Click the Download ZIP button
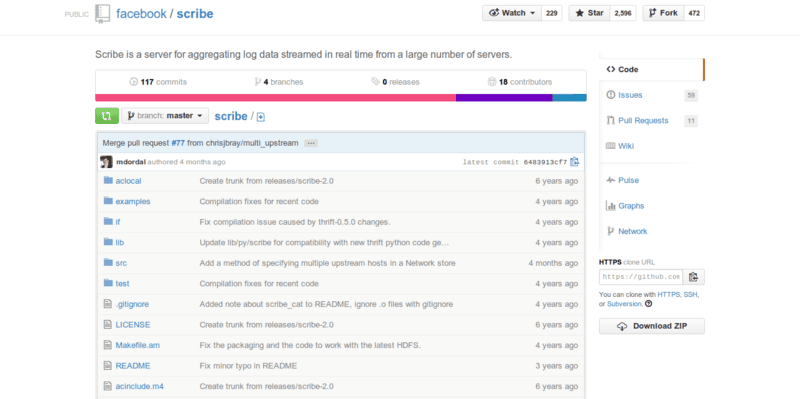Screen dimensions: 800x399 click(x=652, y=326)
